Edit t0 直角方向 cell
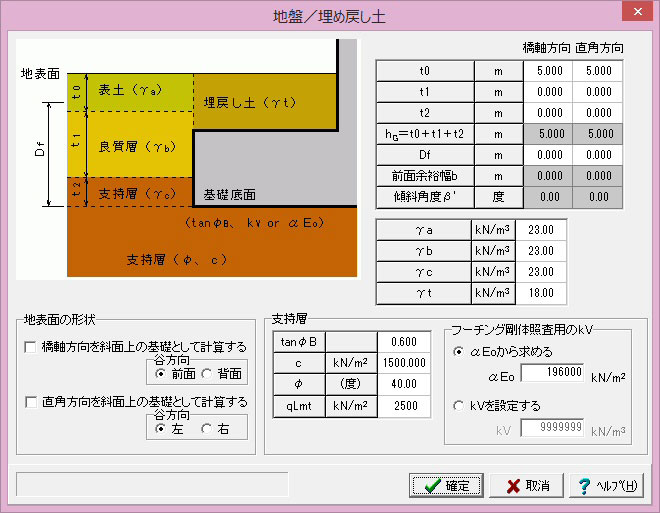The height and width of the screenshot is (513, 660). (x=597, y=71)
